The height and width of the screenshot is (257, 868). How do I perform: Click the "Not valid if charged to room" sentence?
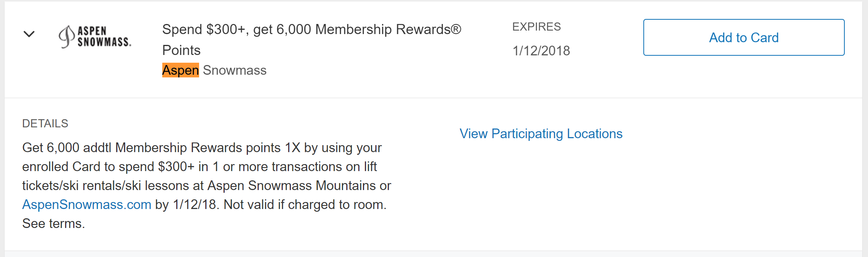[x=305, y=204]
